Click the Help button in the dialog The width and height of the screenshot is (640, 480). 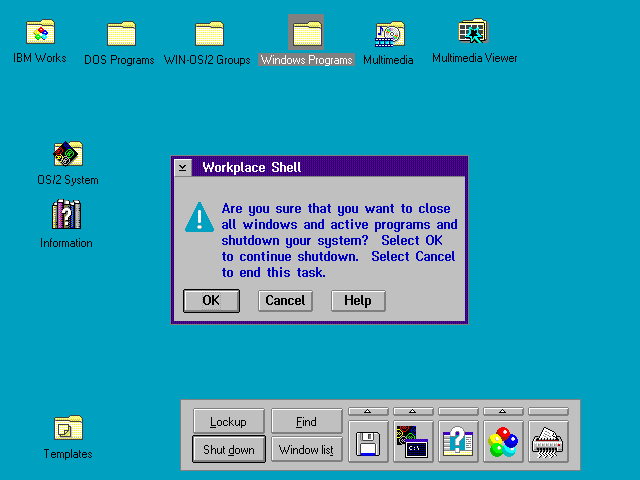358,301
